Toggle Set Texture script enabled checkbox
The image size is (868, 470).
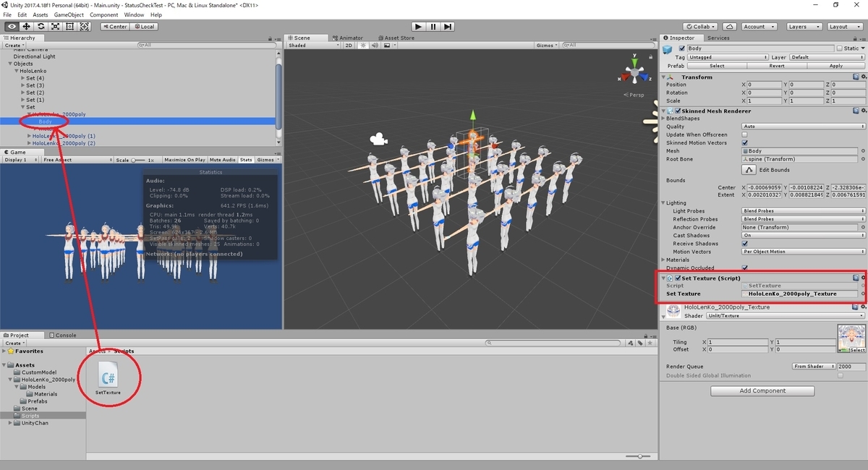pyautogui.click(x=678, y=278)
